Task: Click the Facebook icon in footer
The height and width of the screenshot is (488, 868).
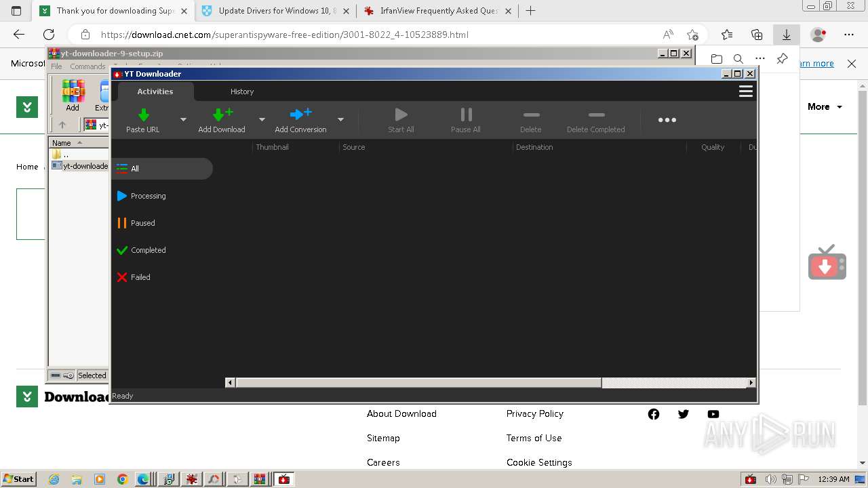Action: [654, 414]
